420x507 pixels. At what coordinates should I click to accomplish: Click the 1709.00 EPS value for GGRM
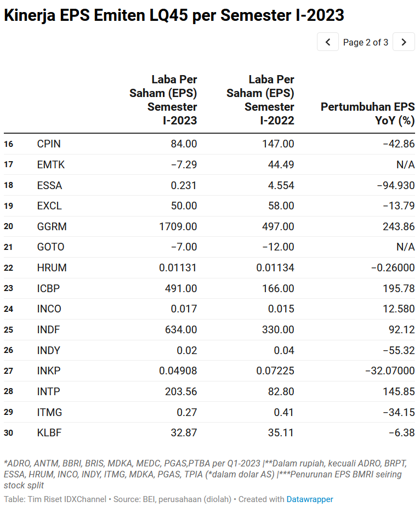click(x=178, y=226)
